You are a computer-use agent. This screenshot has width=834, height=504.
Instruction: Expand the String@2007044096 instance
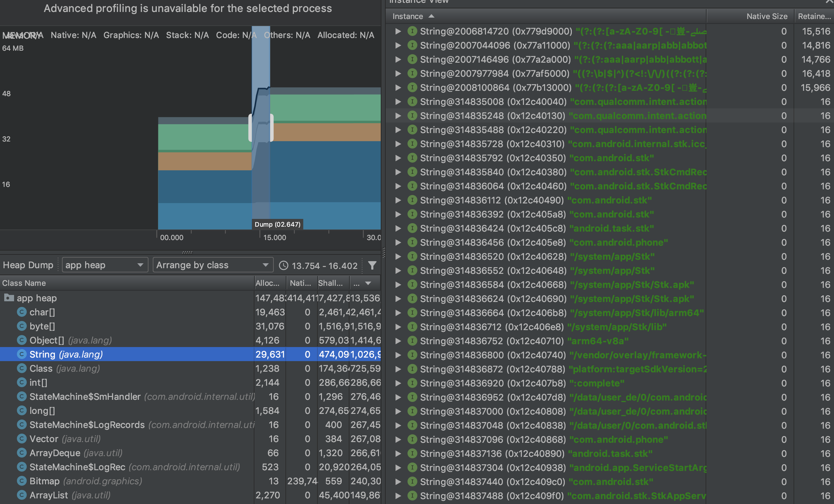[x=398, y=45]
